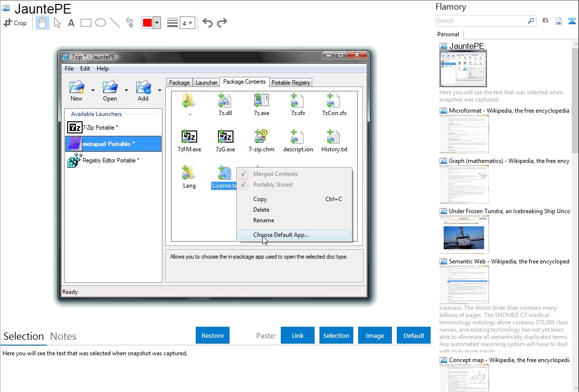Click the document page icon in Flamory
Image resolution: width=579 pixels, height=392 pixels.
[x=559, y=21]
